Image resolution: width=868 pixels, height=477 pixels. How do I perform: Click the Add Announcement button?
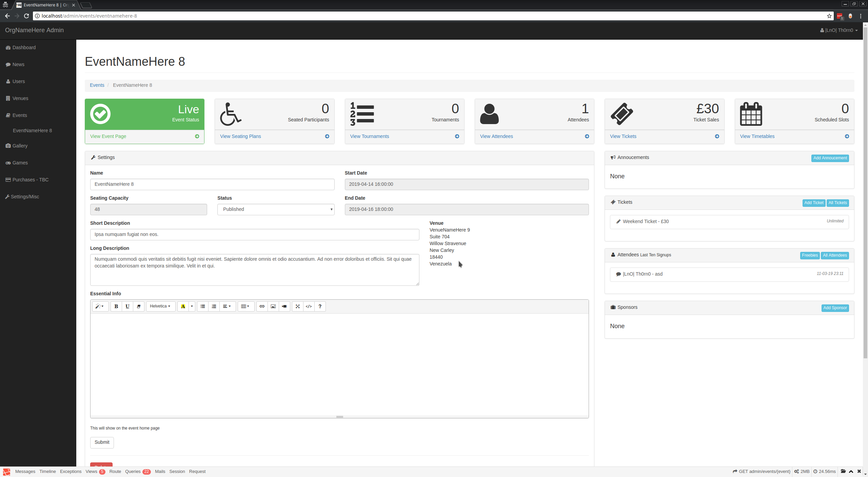(830, 157)
